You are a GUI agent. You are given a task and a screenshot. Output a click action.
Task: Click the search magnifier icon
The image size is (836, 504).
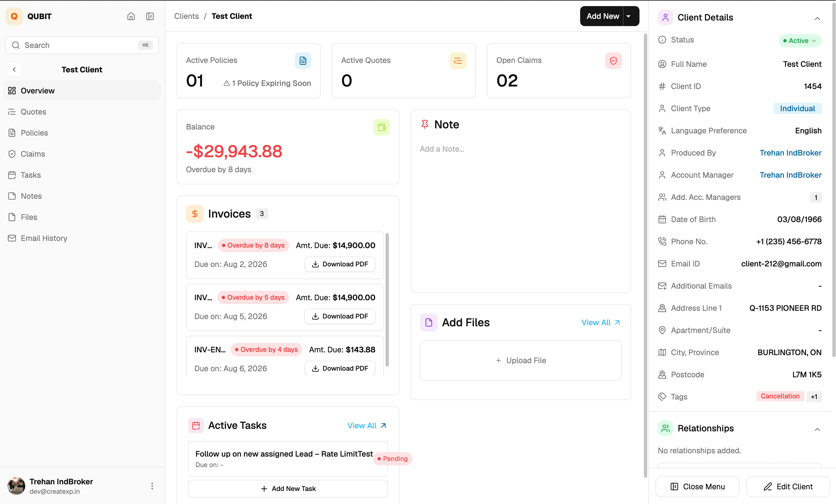pyautogui.click(x=16, y=45)
